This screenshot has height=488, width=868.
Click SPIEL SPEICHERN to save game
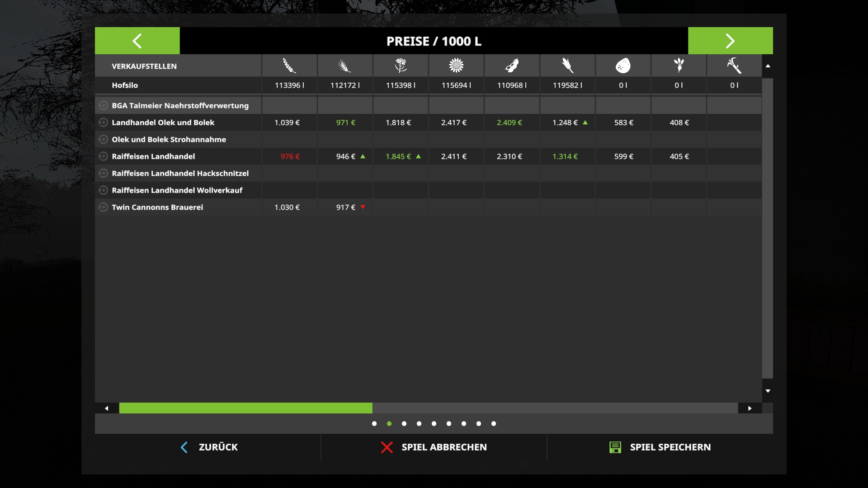(x=660, y=447)
